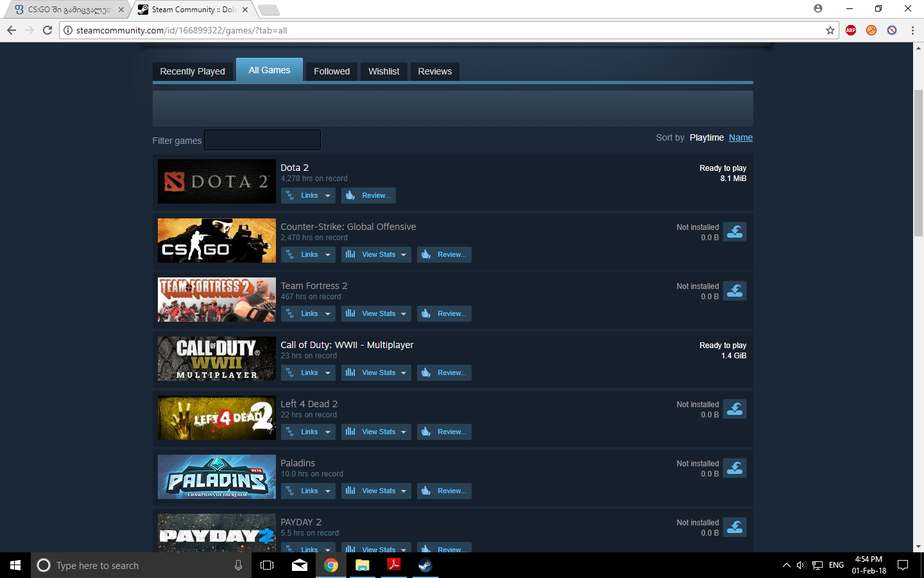The image size is (924, 578).
Task: Expand Team Fortress 2 Links dropdown
Action: click(x=308, y=314)
